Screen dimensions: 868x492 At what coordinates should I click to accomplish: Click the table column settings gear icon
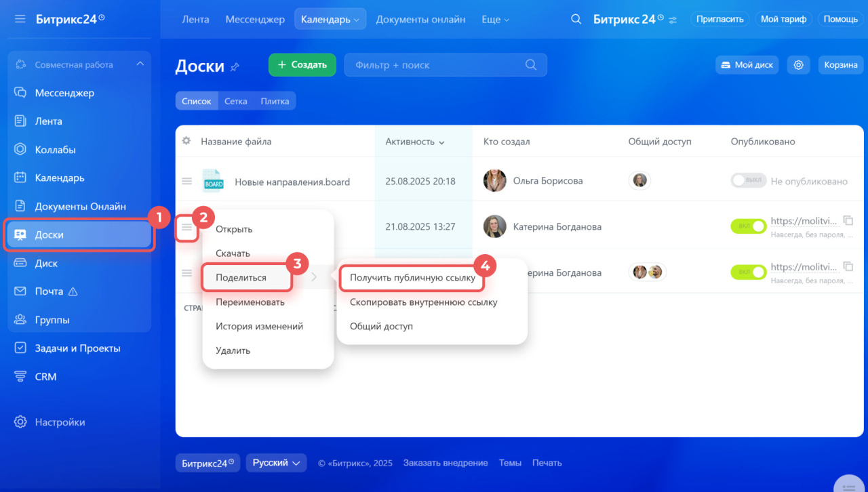pos(186,141)
